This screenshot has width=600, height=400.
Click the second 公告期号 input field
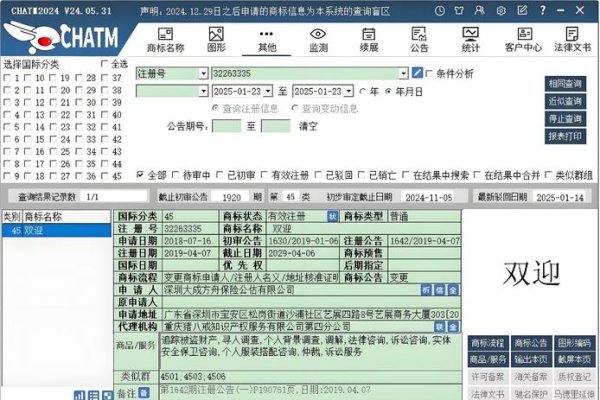coord(276,126)
